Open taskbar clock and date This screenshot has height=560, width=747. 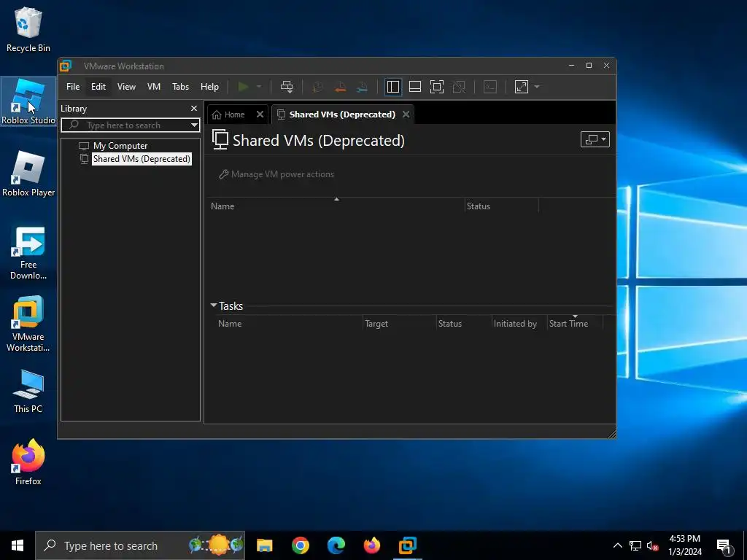[x=684, y=545]
